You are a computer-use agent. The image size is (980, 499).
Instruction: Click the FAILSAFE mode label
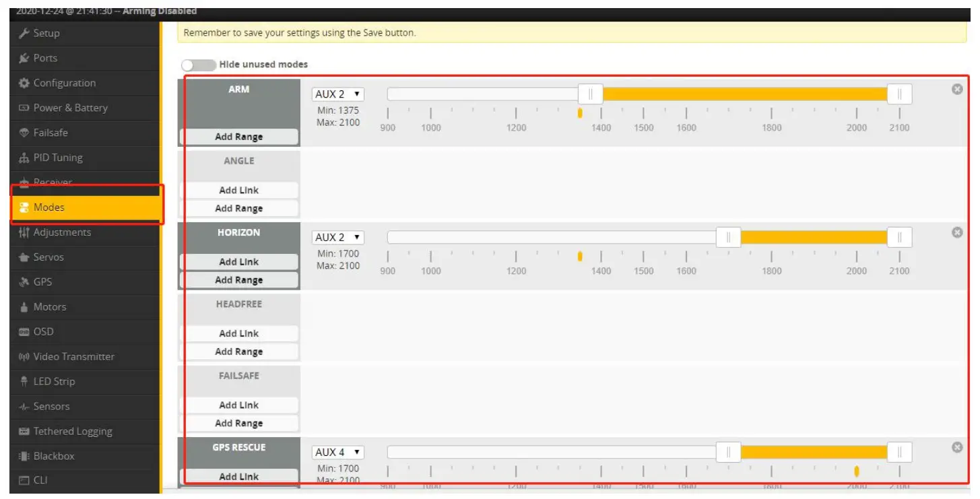[x=239, y=376]
